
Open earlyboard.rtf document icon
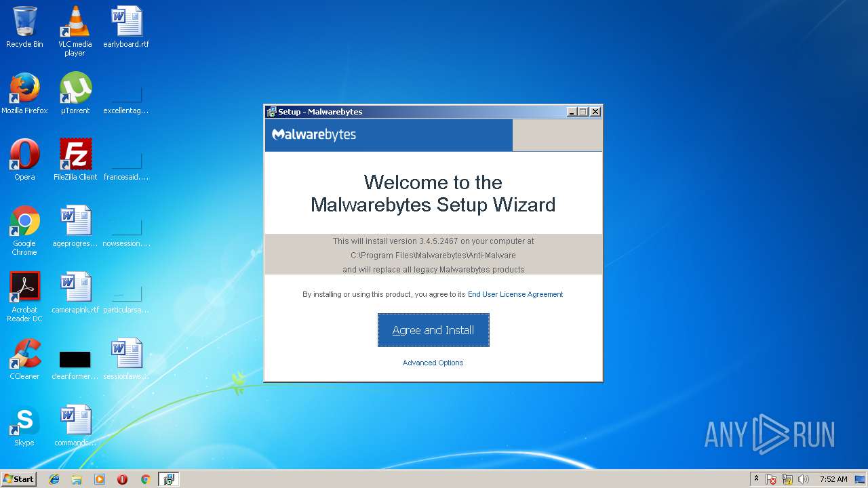[126, 27]
